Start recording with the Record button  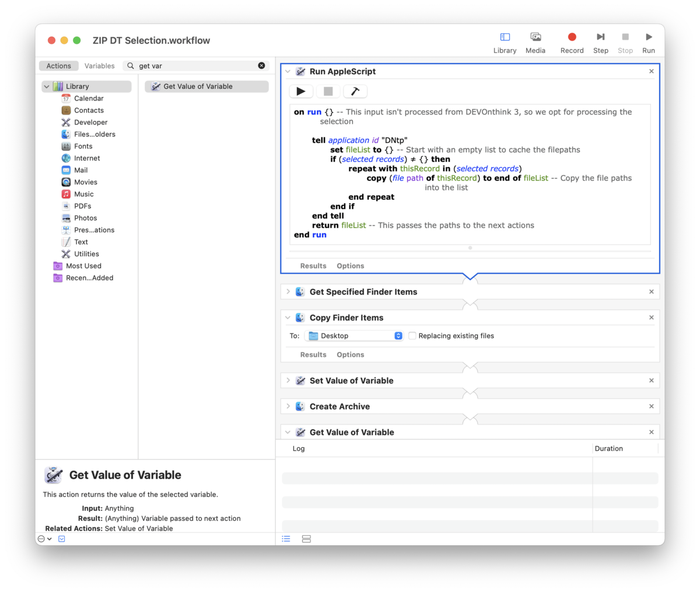572,37
